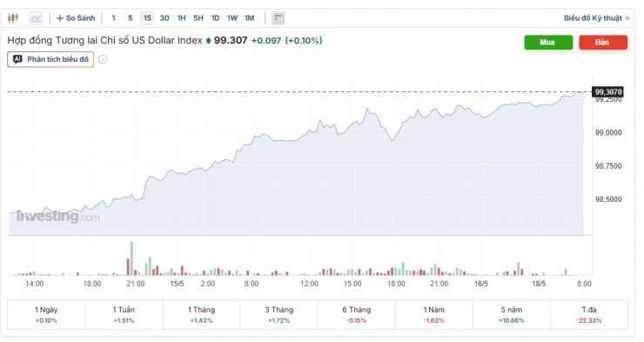Screen dimensions: 644x342
Task: Select the 6 Tháng range
Action: point(357,314)
